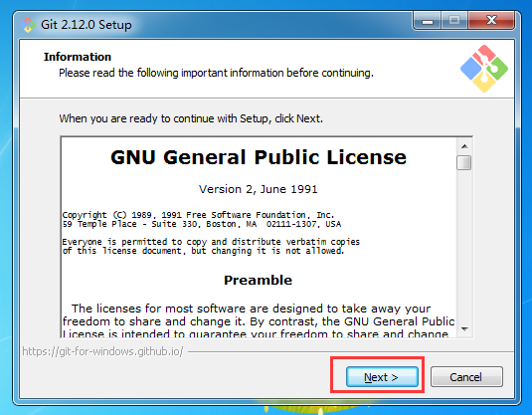This screenshot has height=415, width=532.
Task: Click the license scrollbar up arrow
Action: 464,146
